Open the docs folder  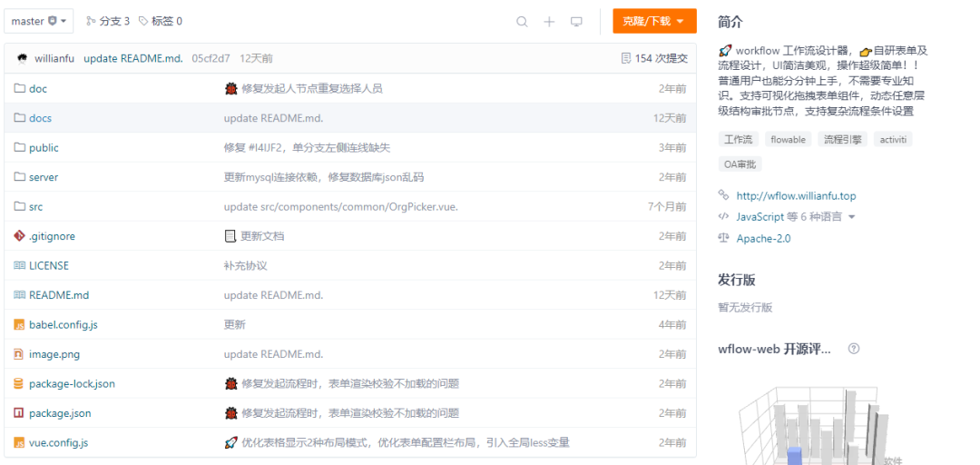tap(40, 118)
